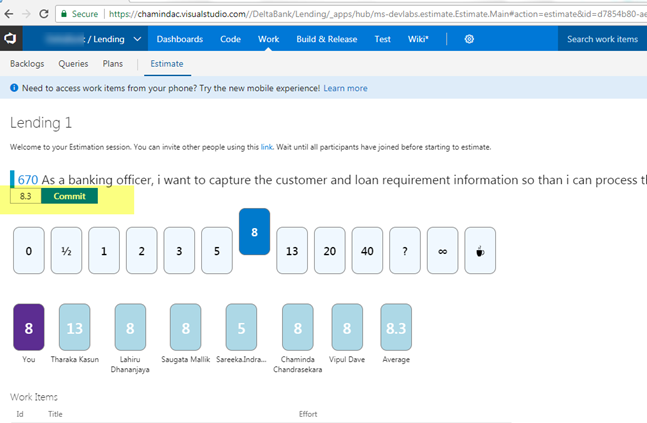This screenshot has width=647, height=423.
Task: Click your purple 8 vote card
Action: pyautogui.click(x=29, y=327)
